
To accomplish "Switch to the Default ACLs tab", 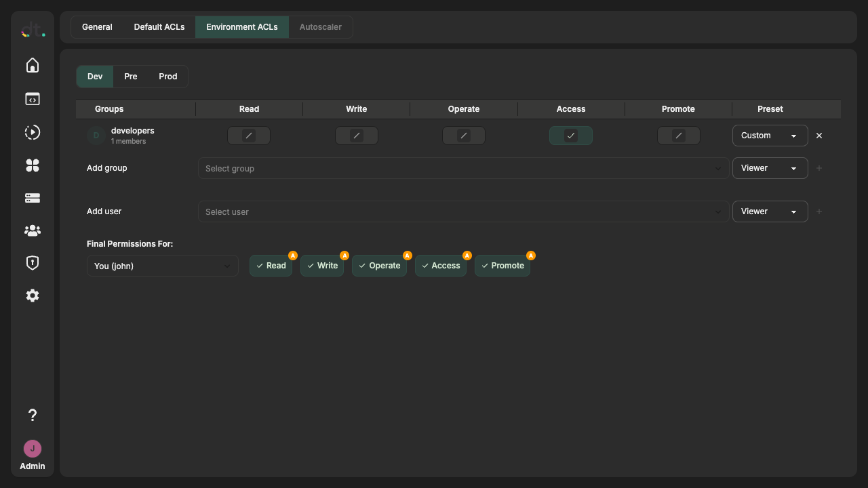I will 159,27.
